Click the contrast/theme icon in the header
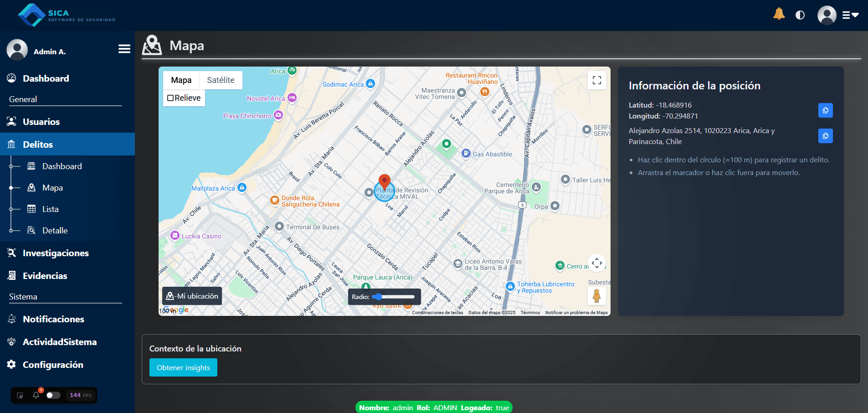This screenshot has width=868, height=413. coord(801,15)
